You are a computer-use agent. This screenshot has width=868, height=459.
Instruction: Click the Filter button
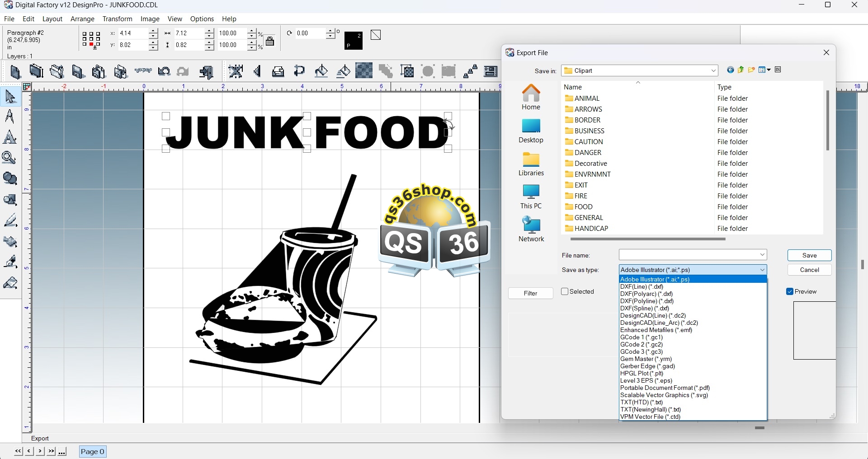[x=530, y=294]
